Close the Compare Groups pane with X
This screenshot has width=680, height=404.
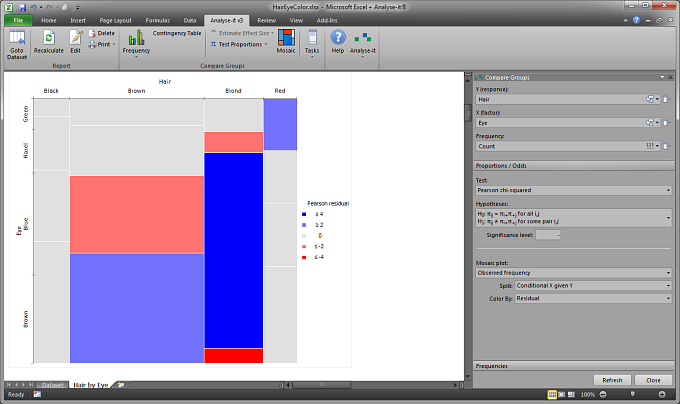click(670, 77)
